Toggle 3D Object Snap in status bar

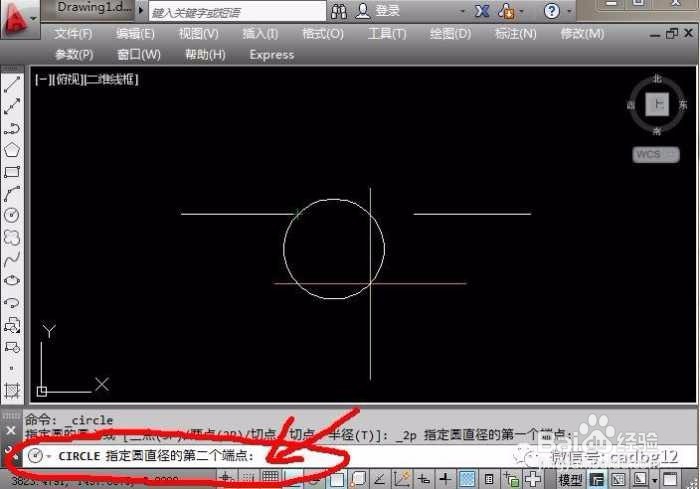[x=358, y=480]
